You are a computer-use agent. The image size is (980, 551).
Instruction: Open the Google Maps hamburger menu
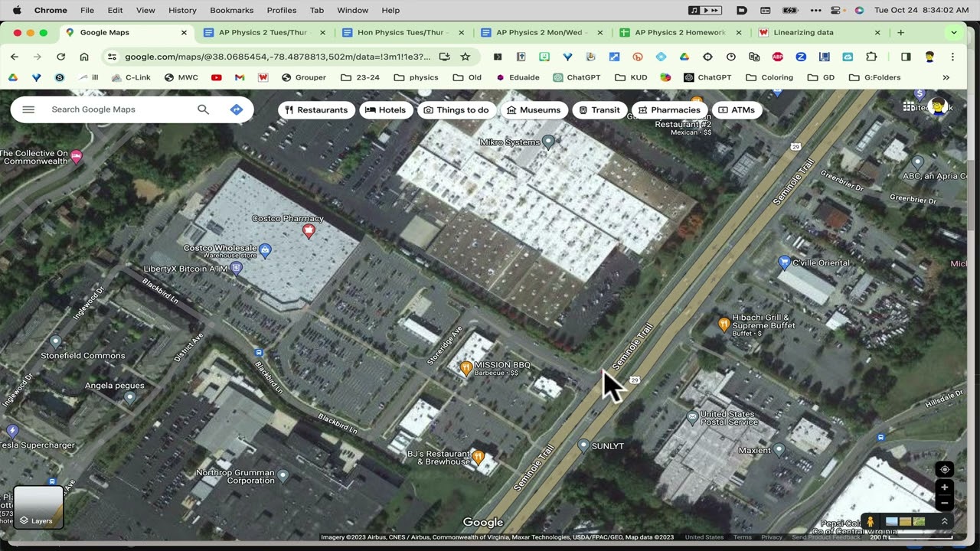click(28, 109)
